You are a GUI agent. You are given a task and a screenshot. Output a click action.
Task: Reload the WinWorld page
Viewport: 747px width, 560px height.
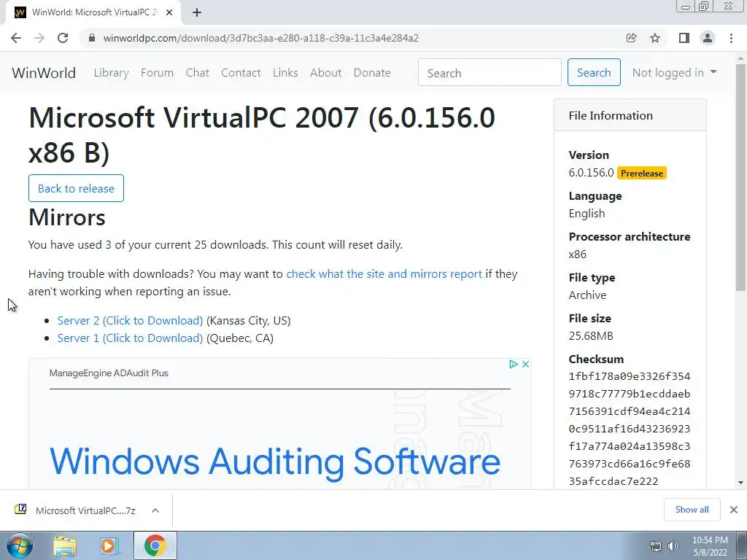coord(63,38)
